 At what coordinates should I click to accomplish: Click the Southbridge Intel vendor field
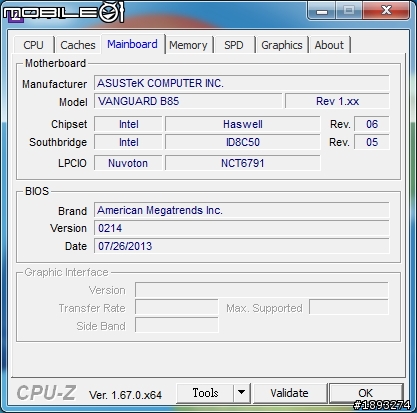coord(128,142)
